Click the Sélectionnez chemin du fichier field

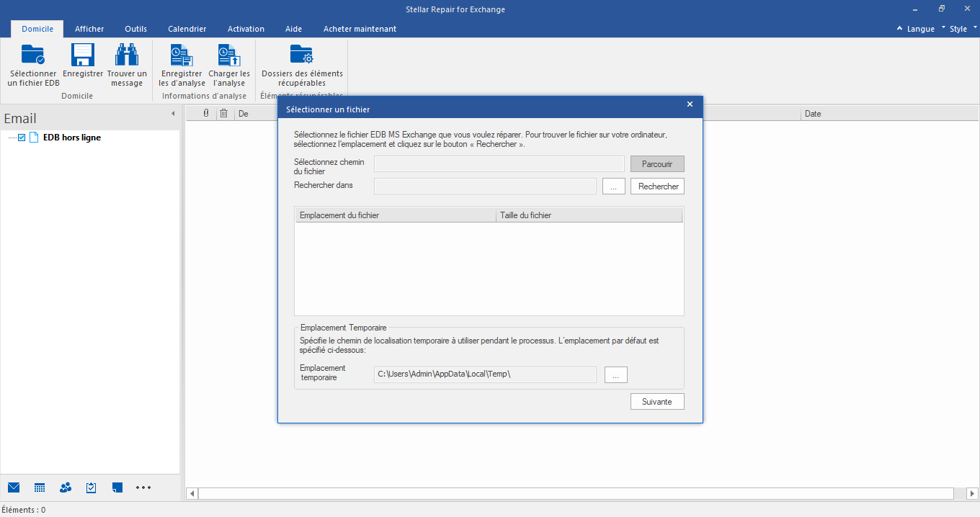tap(499, 164)
